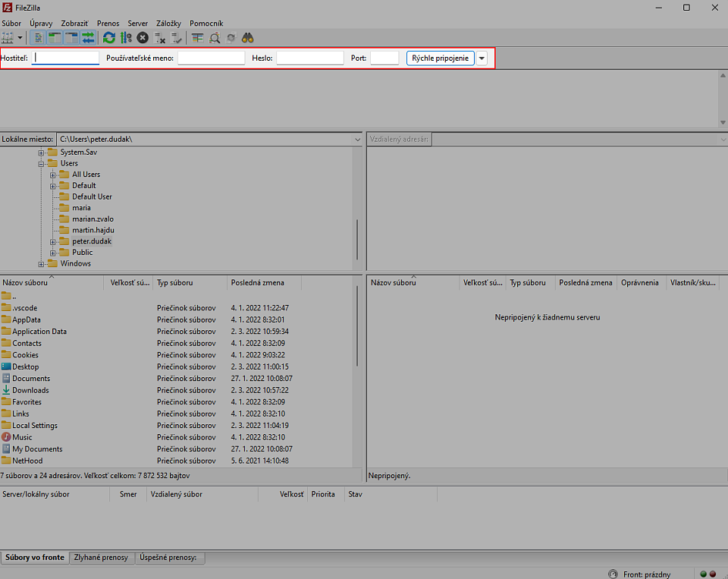Sort local files by Posledná zmena column
Viewport: 728px width, 579px height.
[x=264, y=282]
